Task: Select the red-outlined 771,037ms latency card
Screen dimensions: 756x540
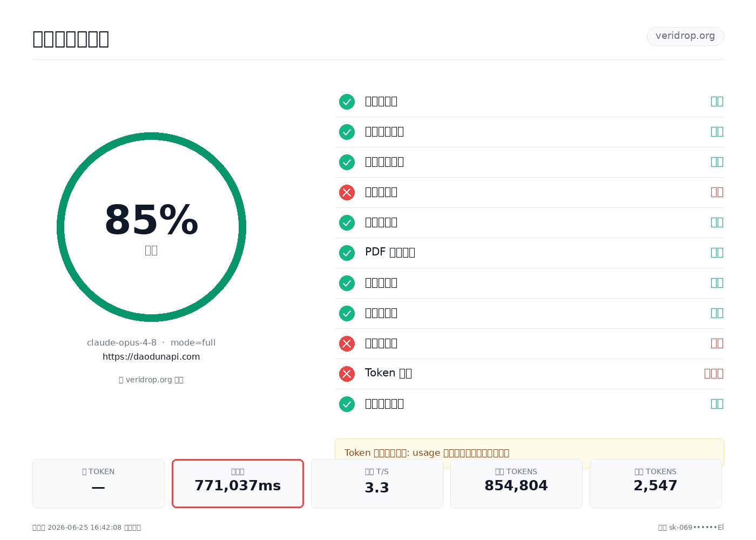Action: point(238,483)
